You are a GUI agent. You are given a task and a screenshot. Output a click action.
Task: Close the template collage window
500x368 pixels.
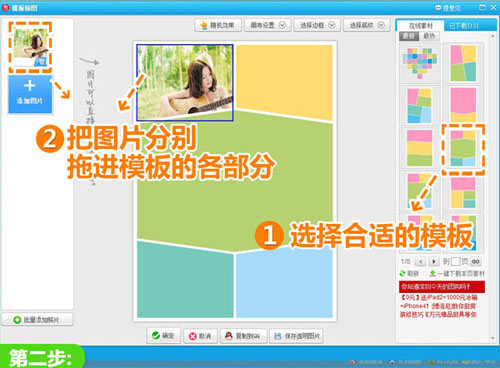point(493,7)
